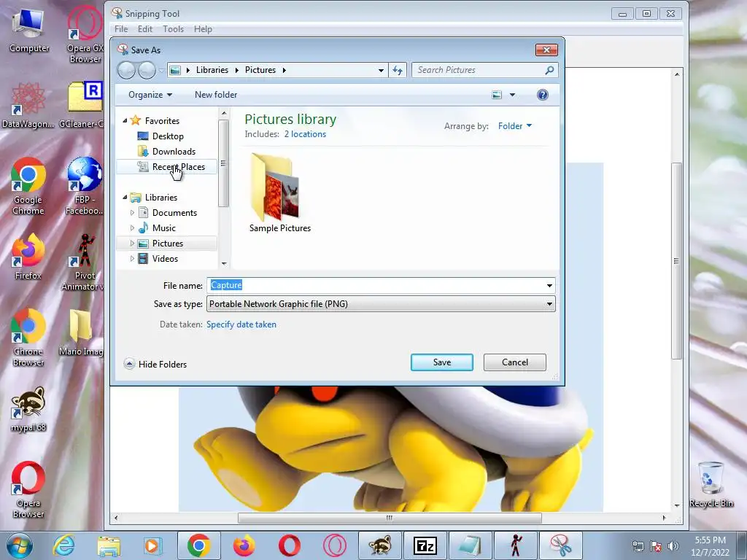
Task: Open the Edit menu in Snipping Tool
Action: tap(145, 29)
